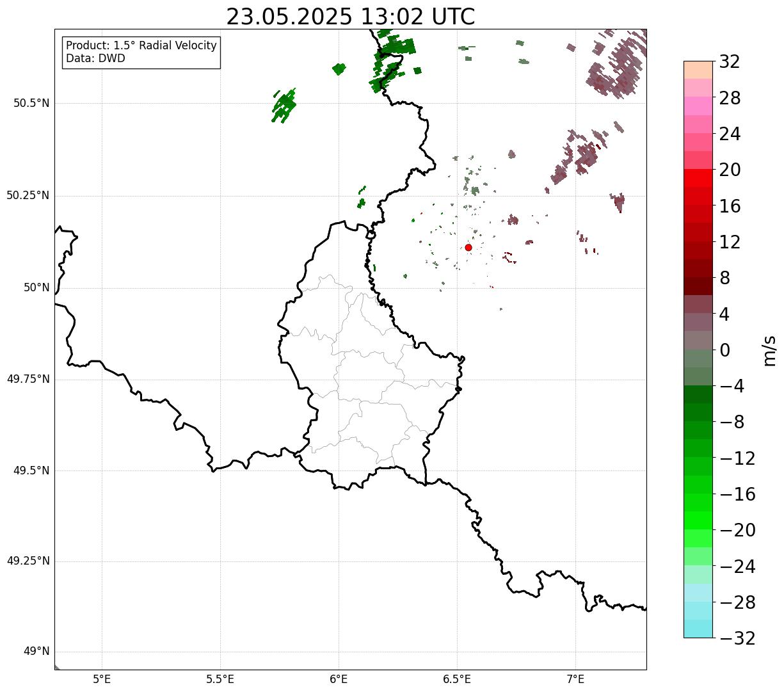Click the 50.25°N latitude label
This screenshot has width=784, height=692.
coord(28,195)
